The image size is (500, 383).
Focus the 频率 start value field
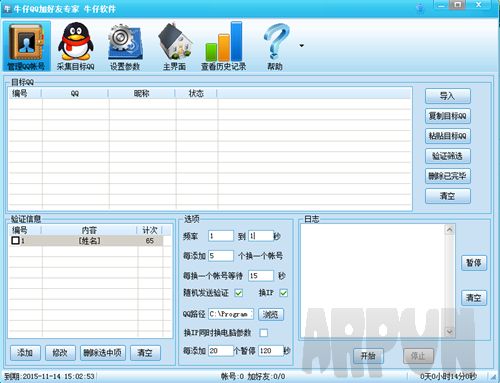(221, 236)
